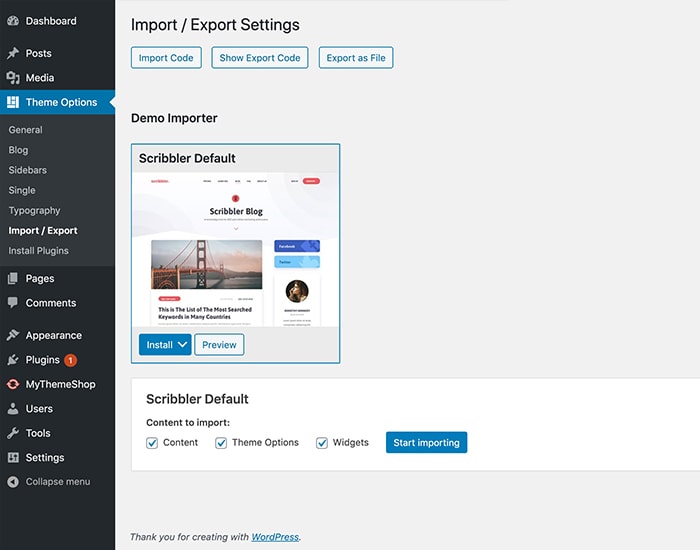
Task: Open the Comments menu
Action: [x=58, y=303]
